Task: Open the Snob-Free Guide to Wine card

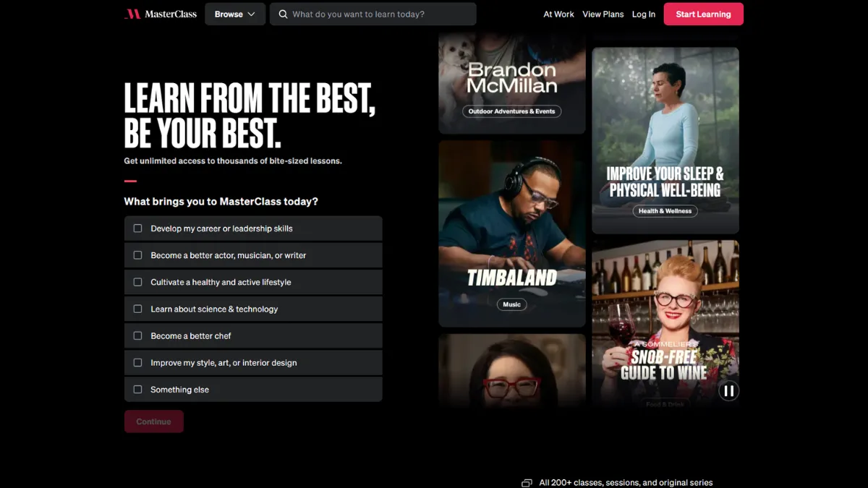Action: (665, 324)
